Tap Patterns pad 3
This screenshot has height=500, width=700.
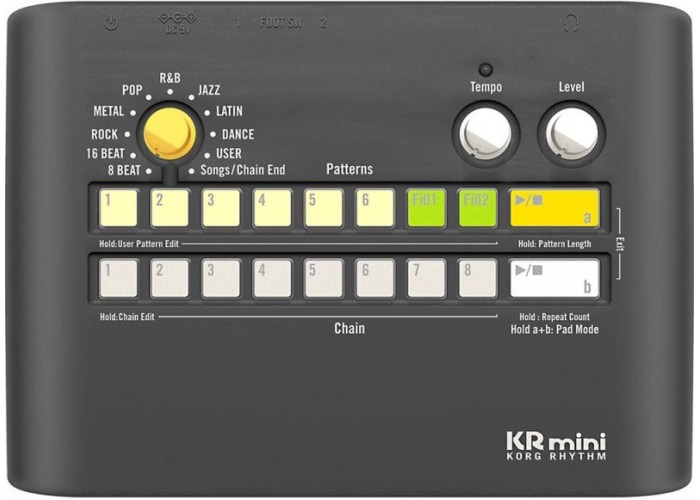click(221, 208)
